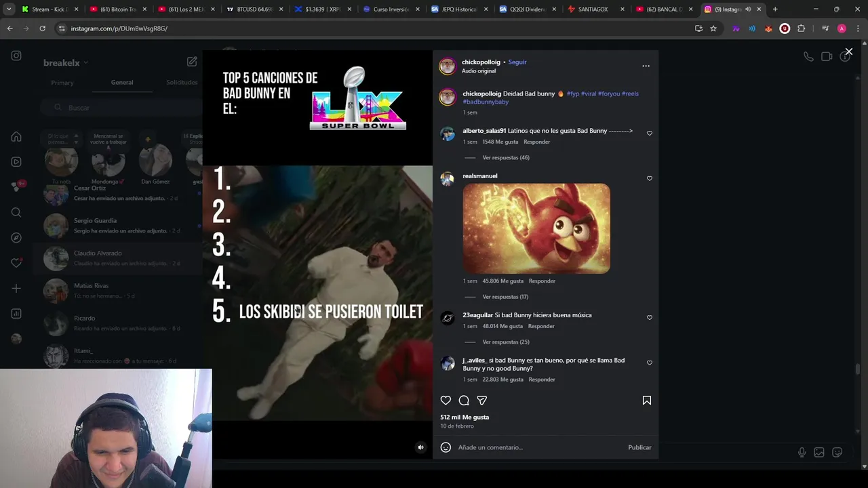Open Messages with the 9+ badge
The image size is (868, 488).
(17, 186)
